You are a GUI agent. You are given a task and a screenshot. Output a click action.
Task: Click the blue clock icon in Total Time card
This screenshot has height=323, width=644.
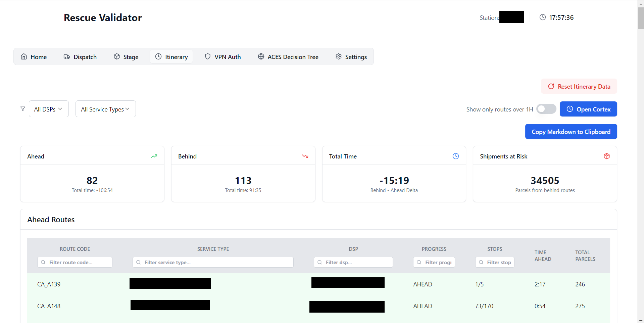pos(455,156)
